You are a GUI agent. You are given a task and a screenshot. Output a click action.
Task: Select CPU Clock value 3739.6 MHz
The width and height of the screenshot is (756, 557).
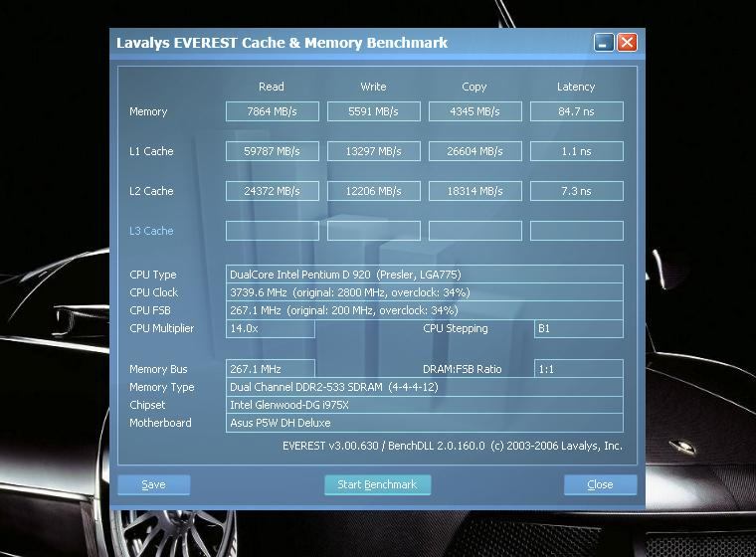pos(425,292)
